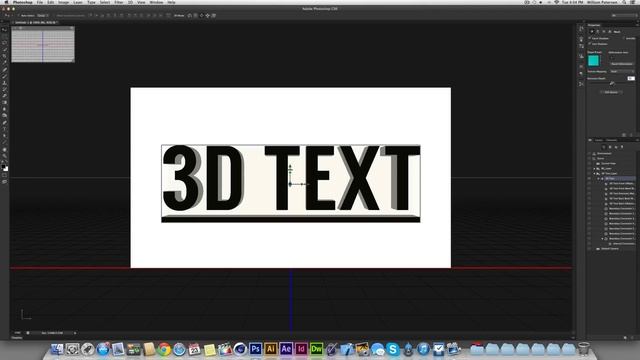Click the Extrusion Depth value field
Screen dimensions: 640x360
point(631,78)
